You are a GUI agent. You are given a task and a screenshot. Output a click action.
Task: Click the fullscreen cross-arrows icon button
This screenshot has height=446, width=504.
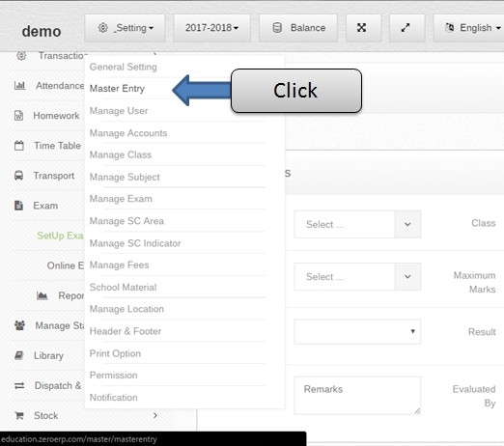(x=363, y=28)
